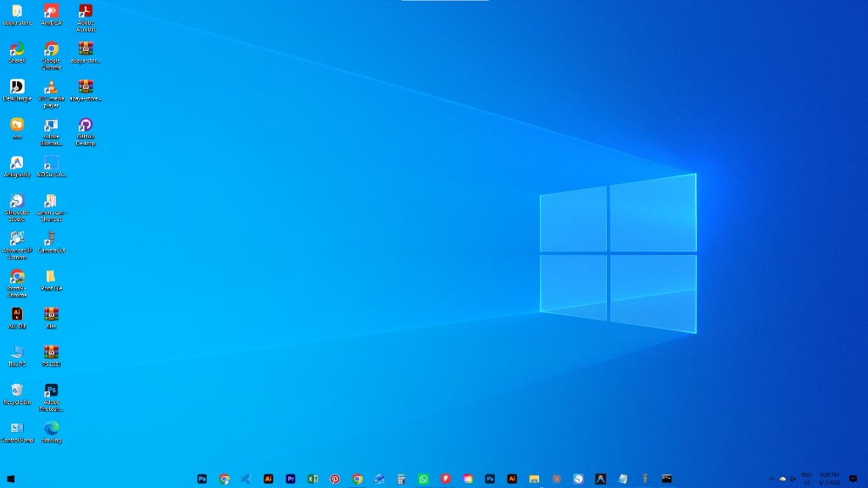Select the PS 2021 RAR archive
The height and width of the screenshot is (488, 868).
tap(51, 357)
